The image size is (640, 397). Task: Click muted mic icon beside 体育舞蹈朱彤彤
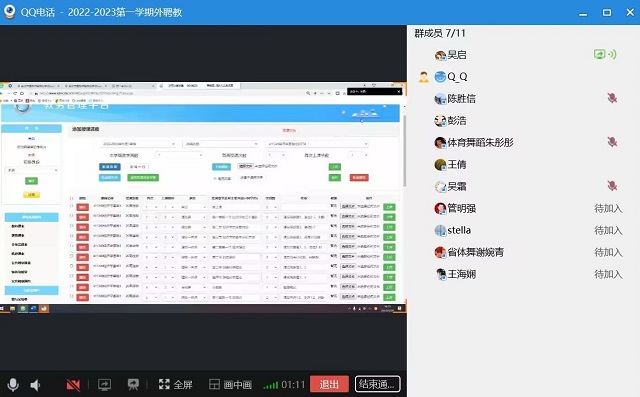(612, 142)
